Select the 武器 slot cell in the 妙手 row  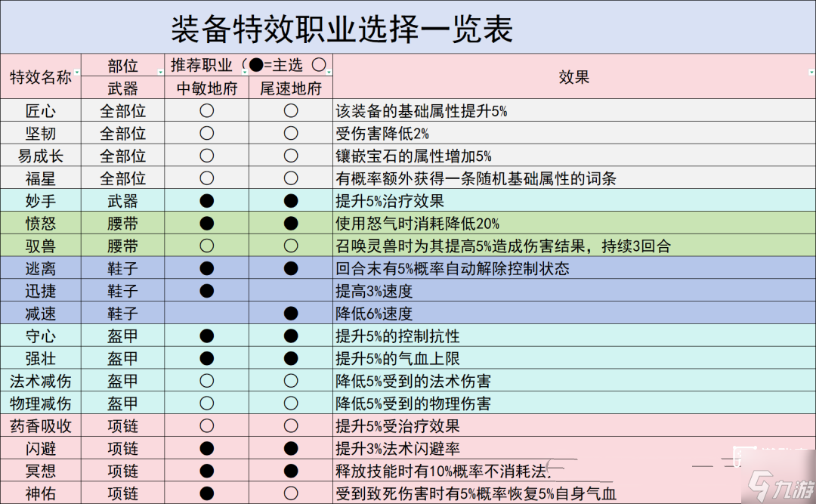(123, 201)
